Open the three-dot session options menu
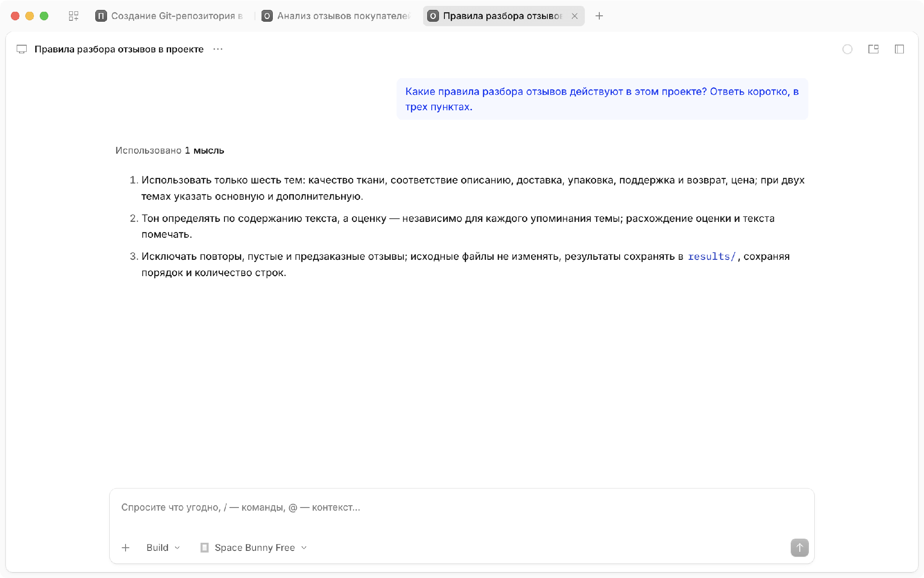Viewport: 924px width, 578px height. (218, 49)
